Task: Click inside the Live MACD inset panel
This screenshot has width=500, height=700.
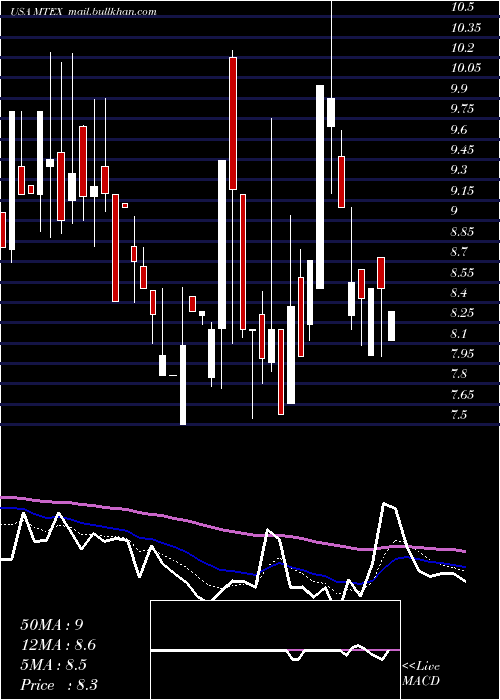Action: pyautogui.click(x=275, y=650)
